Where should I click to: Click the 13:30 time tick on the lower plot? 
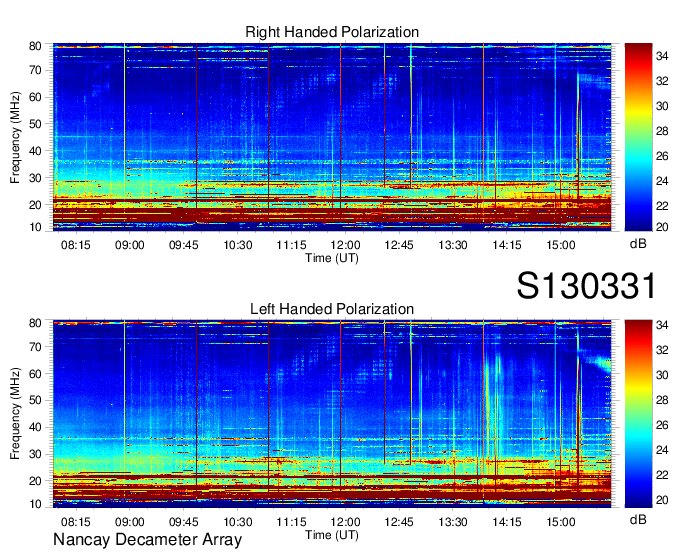453,522
